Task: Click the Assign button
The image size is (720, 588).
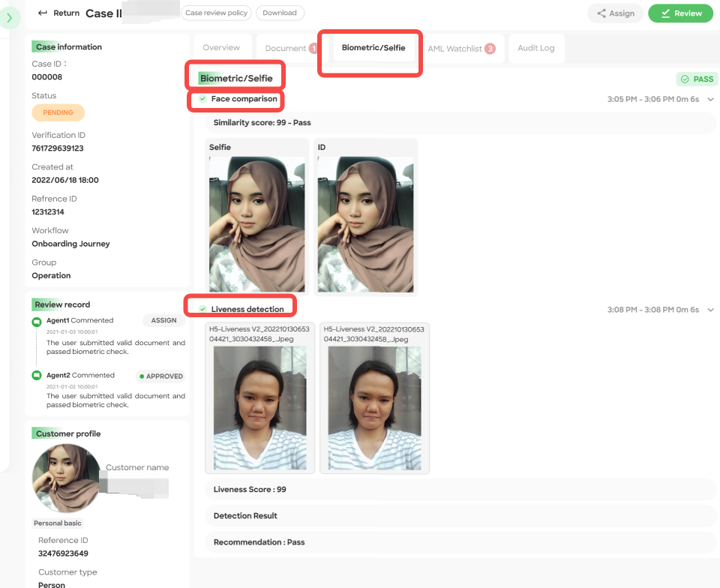Action: (x=615, y=13)
